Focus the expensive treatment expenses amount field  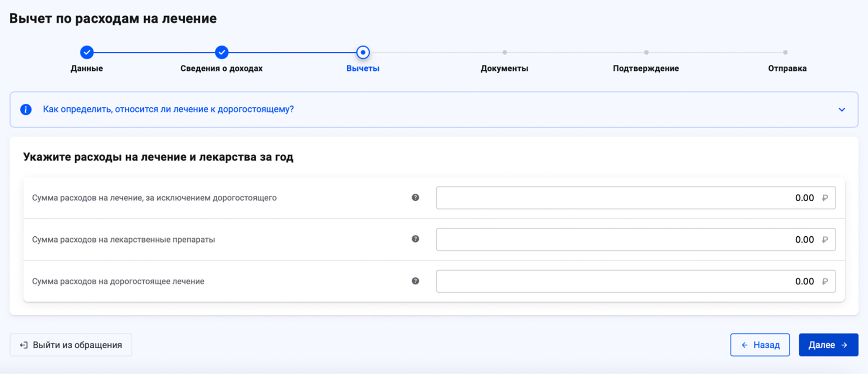[x=636, y=281]
